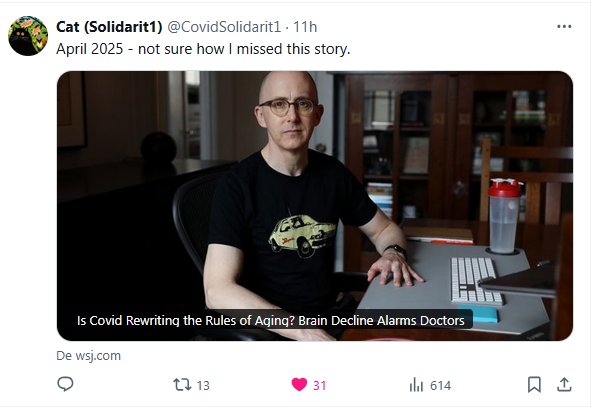The height and width of the screenshot is (408, 600).
Task: Open the WSJ article preview photo
Action: (315, 206)
